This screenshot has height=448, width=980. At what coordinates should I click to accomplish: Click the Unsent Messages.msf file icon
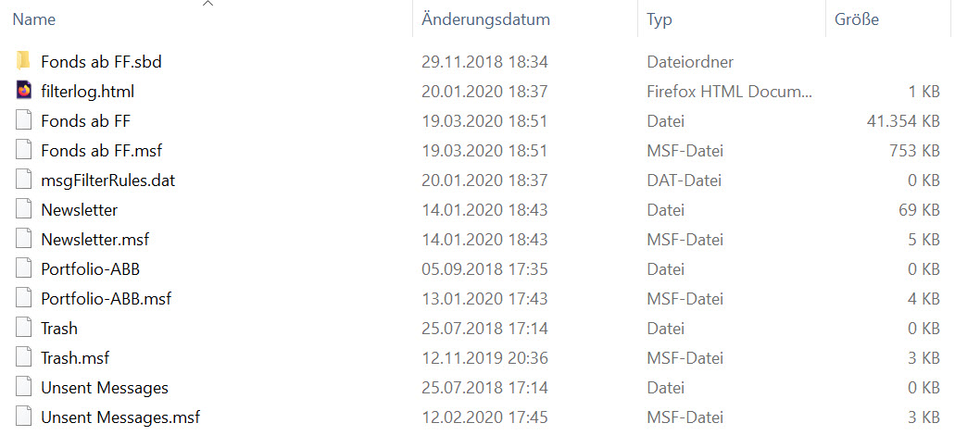coord(23,417)
